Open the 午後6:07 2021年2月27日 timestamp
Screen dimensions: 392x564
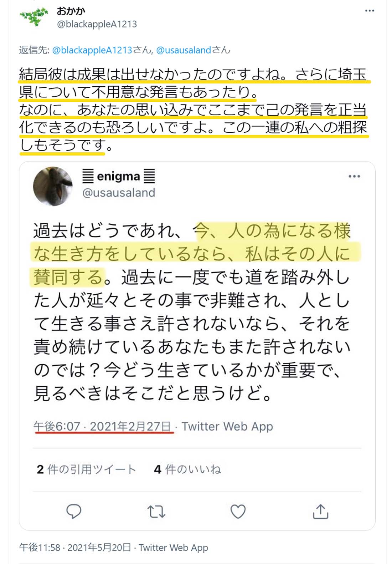[x=103, y=426]
